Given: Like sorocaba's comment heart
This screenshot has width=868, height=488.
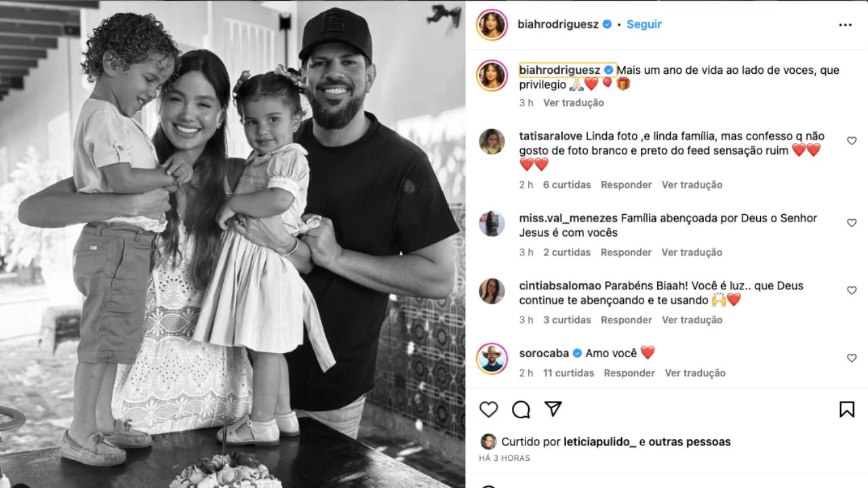Looking at the screenshot, I should point(852,358).
